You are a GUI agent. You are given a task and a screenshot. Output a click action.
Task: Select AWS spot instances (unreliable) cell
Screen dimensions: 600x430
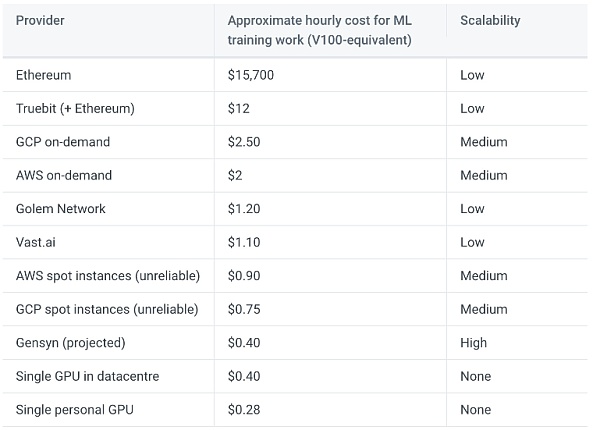coord(108,276)
